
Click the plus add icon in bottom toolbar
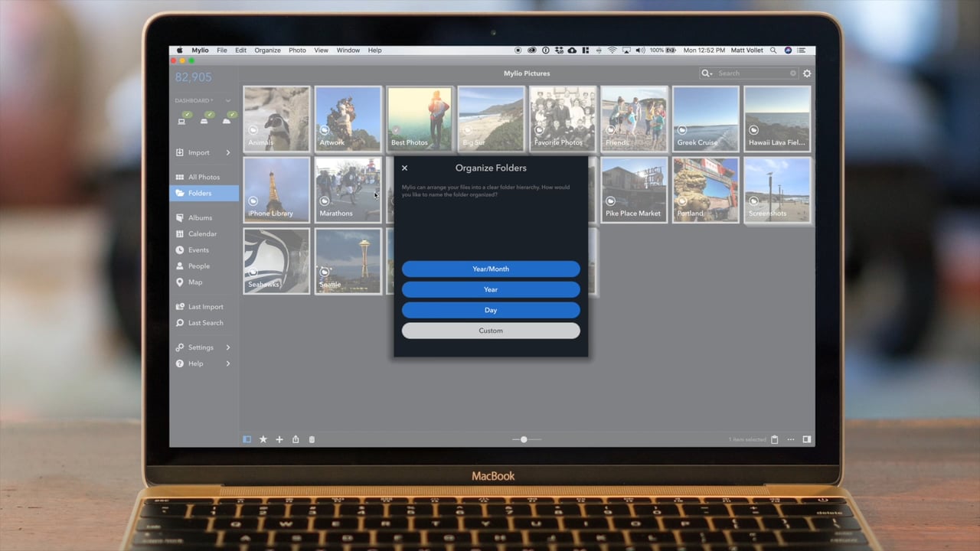point(279,439)
